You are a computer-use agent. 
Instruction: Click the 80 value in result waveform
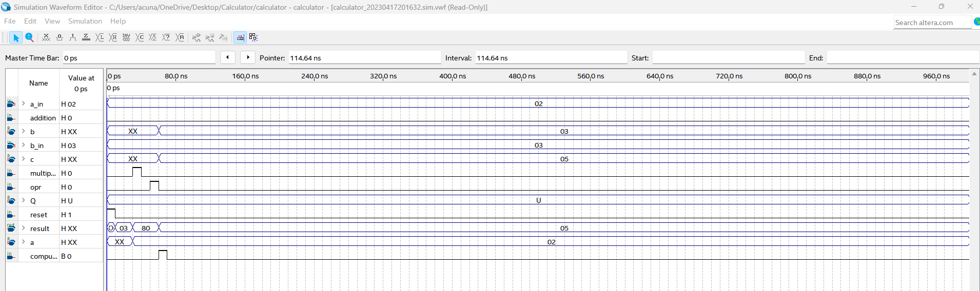click(146, 228)
